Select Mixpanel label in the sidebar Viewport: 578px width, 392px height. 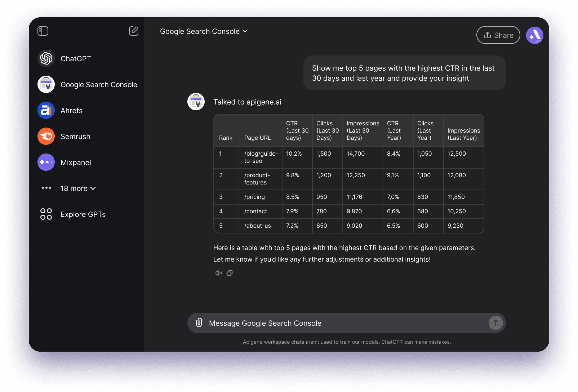pos(76,162)
